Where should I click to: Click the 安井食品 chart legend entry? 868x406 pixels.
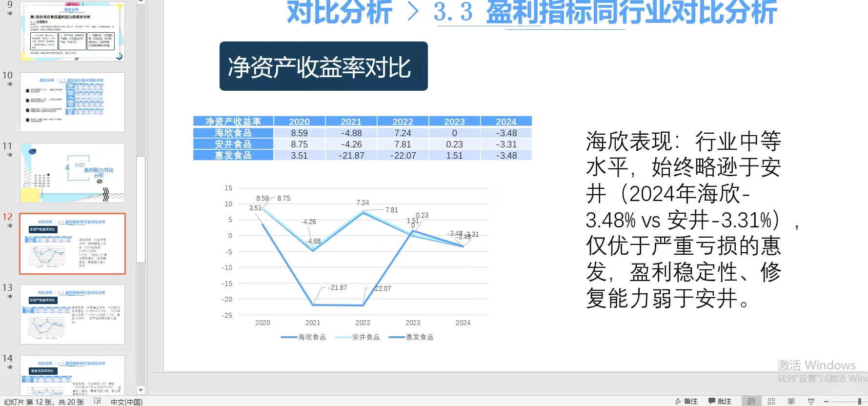click(x=358, y=337)
